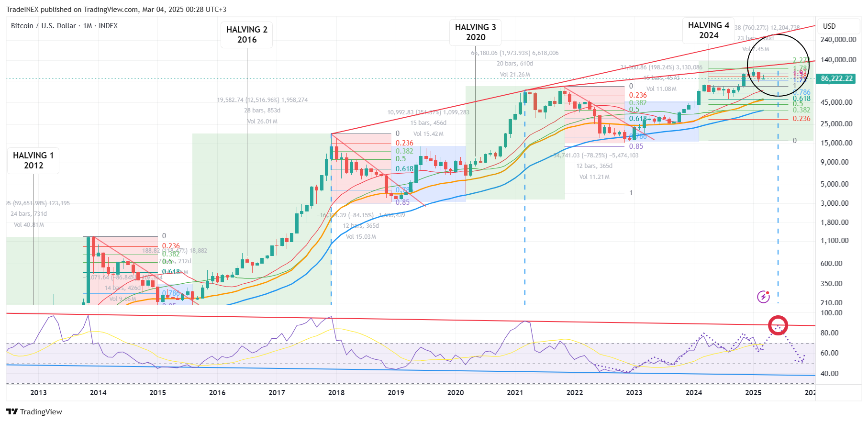Viewport: 868px width, 422px height.
Task: Click the 2017 time axis label
Action: click(277, 393)
